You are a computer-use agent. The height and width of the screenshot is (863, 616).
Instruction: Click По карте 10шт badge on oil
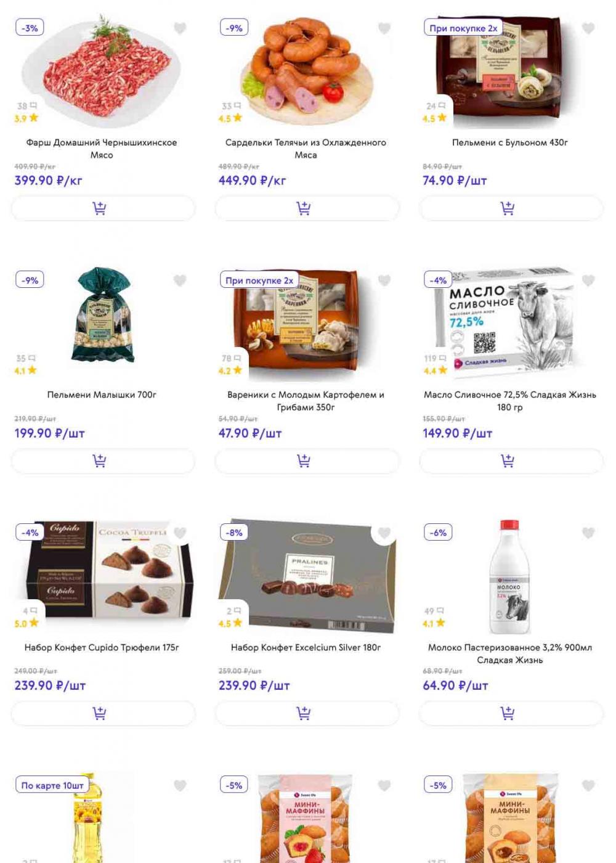click(x=52, y=785)
